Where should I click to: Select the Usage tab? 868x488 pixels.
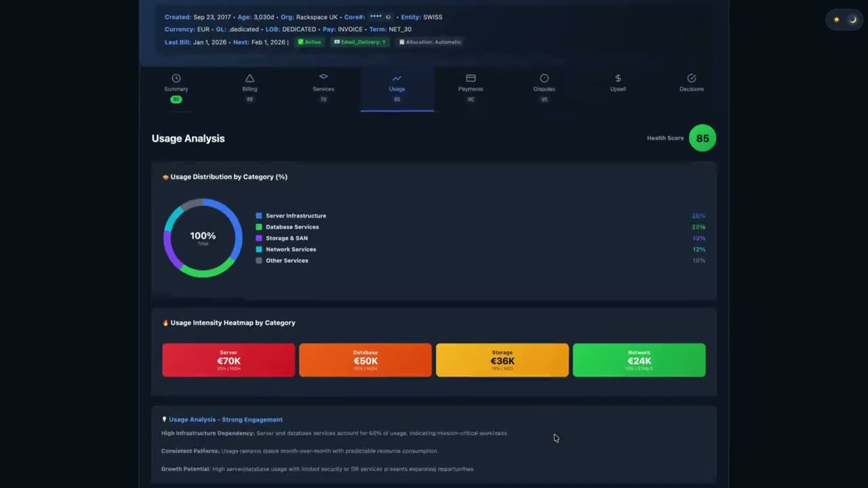pyautogui.click(x=397, y=88)
